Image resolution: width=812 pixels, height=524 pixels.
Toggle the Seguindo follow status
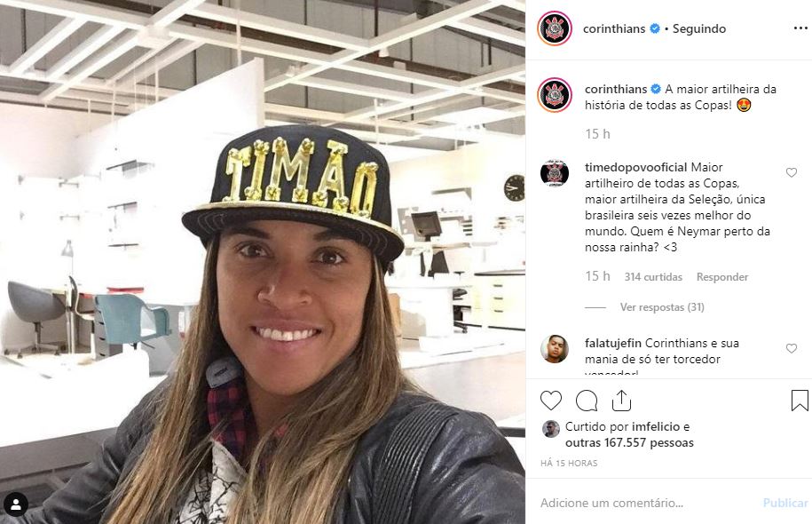[x=699, y=28]
